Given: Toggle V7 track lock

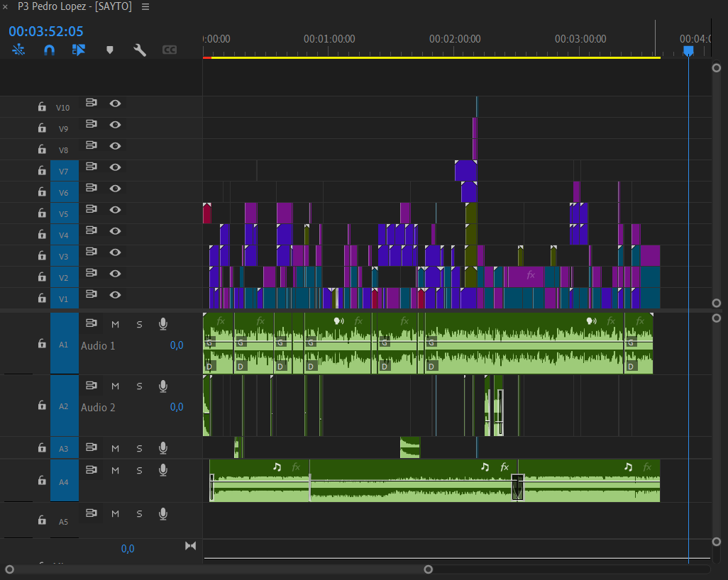Looking at the screenshot, I should click(42, 170).
